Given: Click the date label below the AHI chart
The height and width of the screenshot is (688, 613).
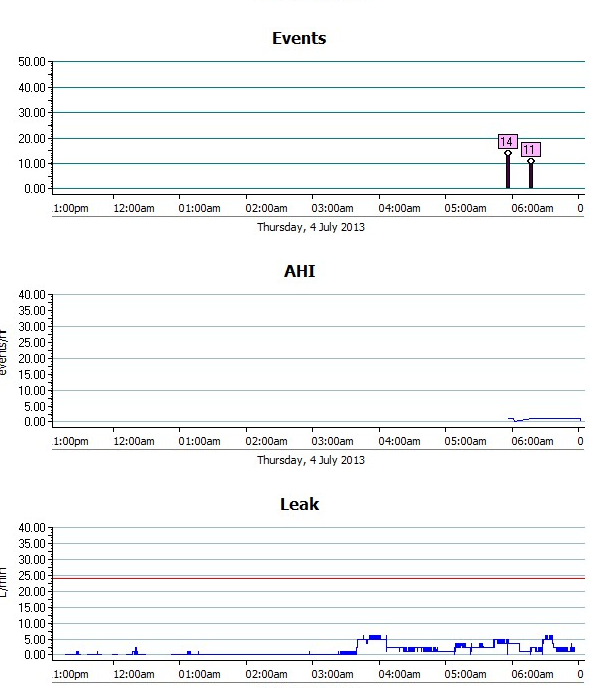Looking at the screenshot, I should tap(311, 460).
